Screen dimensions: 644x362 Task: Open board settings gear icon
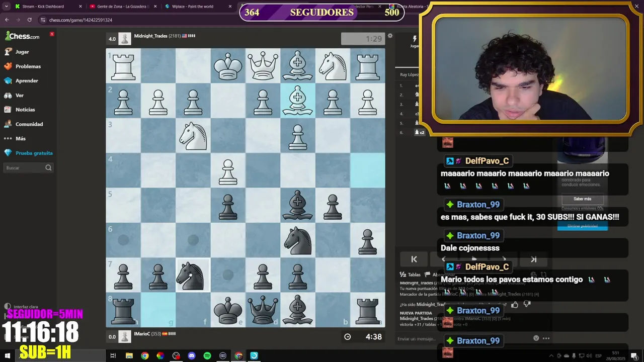tap(390, 36)
